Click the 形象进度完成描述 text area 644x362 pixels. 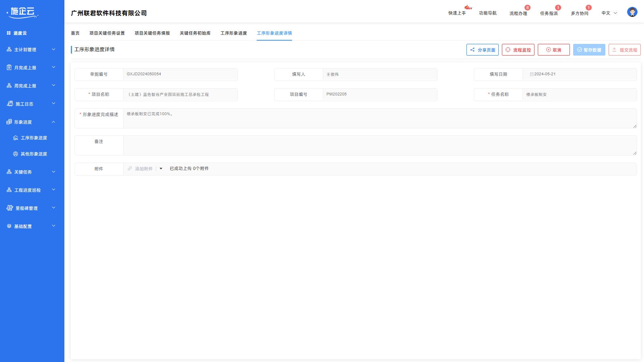380,118
